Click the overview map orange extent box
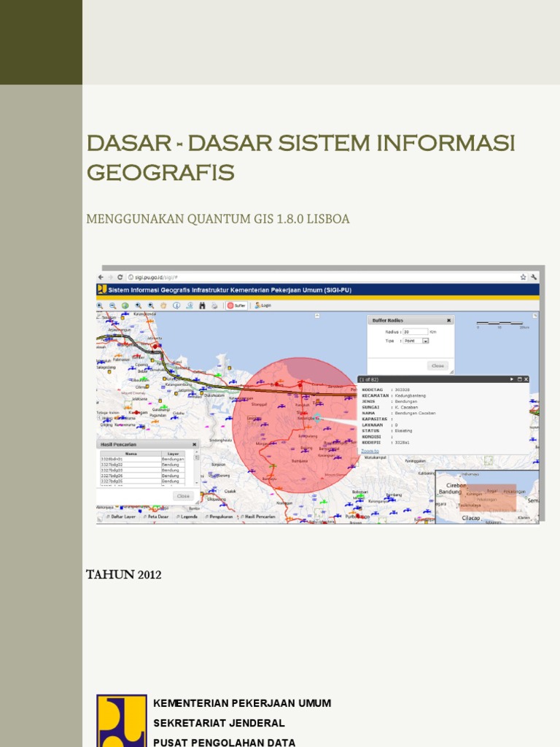Viewport: 560px width, 747px height. pos(488,498)
